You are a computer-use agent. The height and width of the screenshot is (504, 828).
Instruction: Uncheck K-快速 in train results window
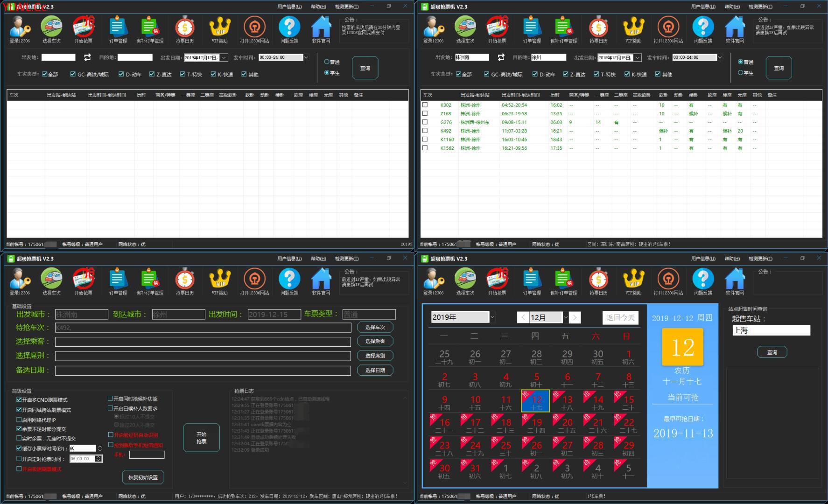point(627,74)
